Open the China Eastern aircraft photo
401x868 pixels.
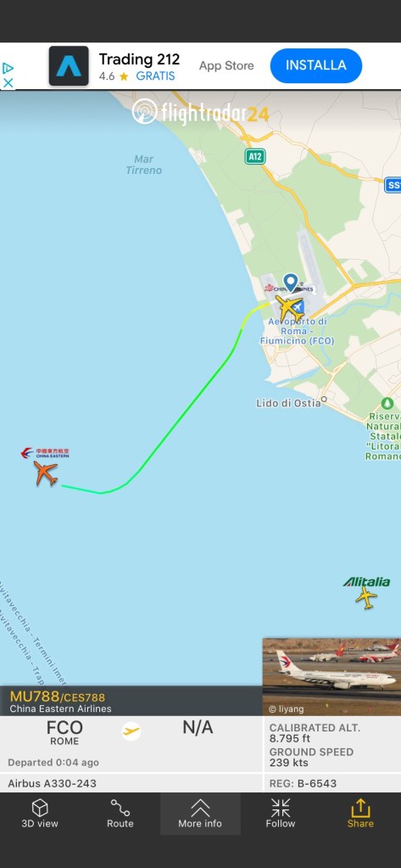(x=331, y=676)
